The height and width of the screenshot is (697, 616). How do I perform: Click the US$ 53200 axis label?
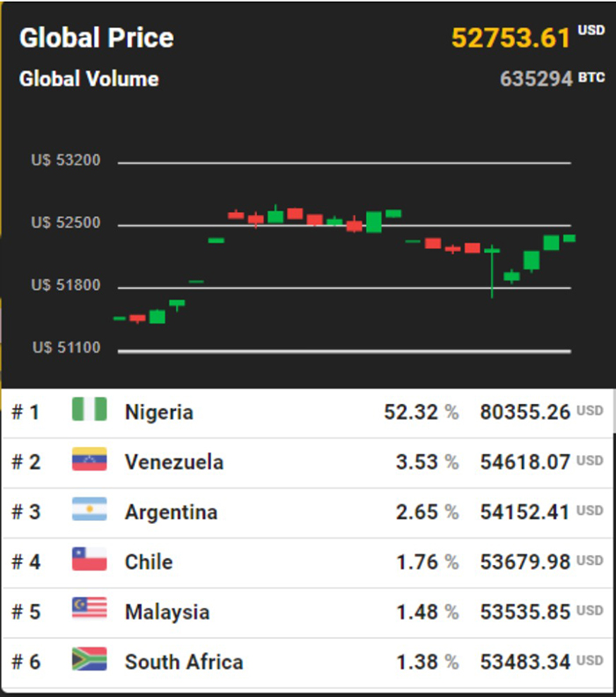coord(66,161)
